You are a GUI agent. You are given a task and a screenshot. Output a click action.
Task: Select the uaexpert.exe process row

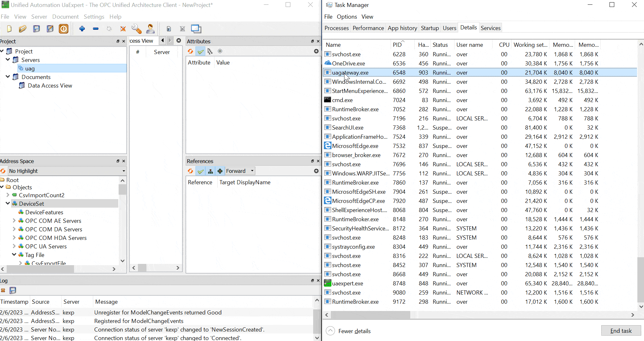tap(480, 283)
